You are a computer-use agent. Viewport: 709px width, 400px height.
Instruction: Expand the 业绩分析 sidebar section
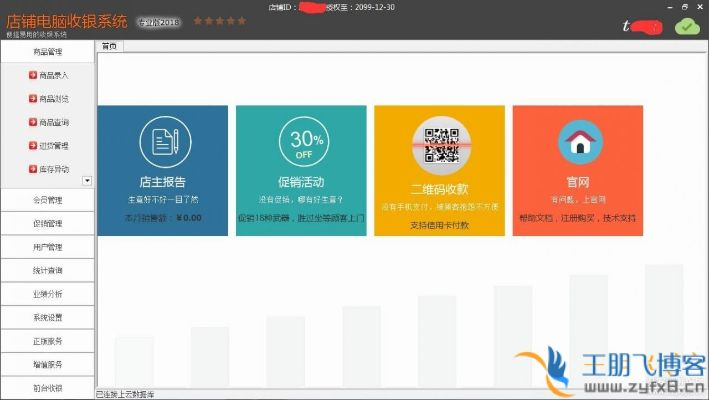47,294
